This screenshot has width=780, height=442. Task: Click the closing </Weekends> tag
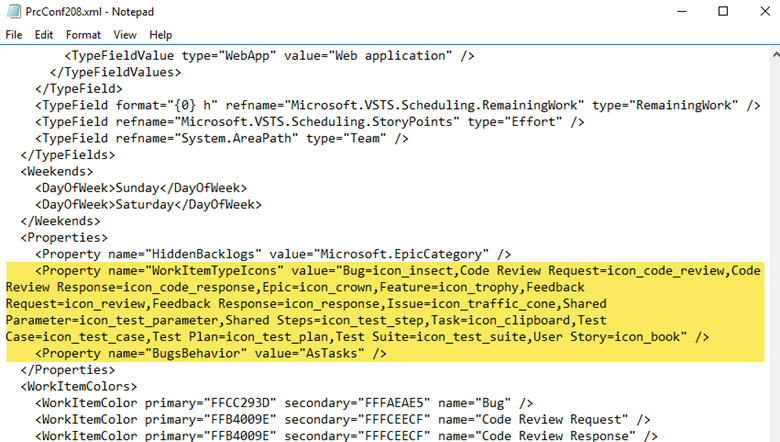60,221
